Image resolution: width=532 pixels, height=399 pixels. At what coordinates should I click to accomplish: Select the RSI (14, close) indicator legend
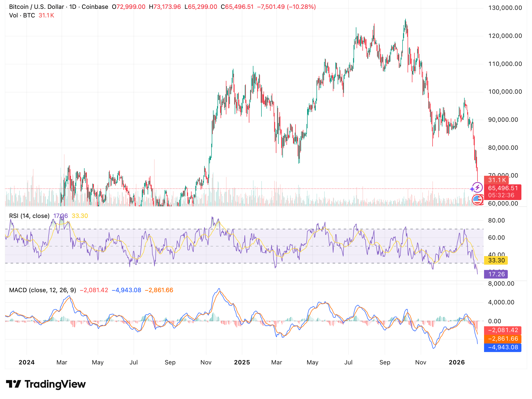click(29, 216)
